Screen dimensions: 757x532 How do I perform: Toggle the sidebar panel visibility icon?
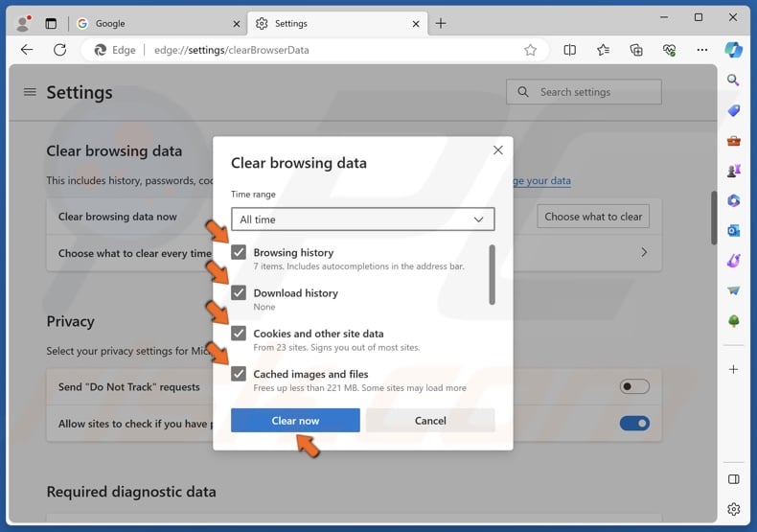click(x=733, y=479)
